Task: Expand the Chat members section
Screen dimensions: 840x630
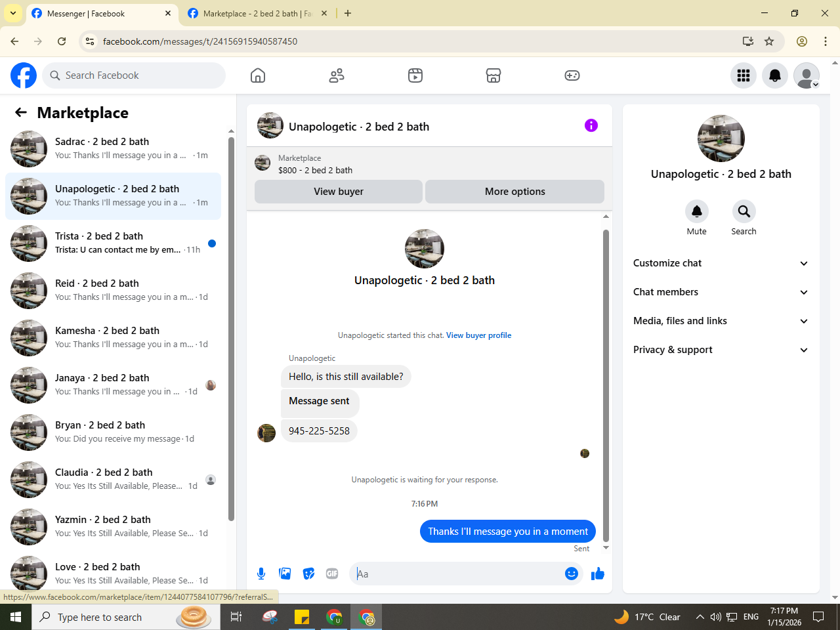Action: [721, 292]
